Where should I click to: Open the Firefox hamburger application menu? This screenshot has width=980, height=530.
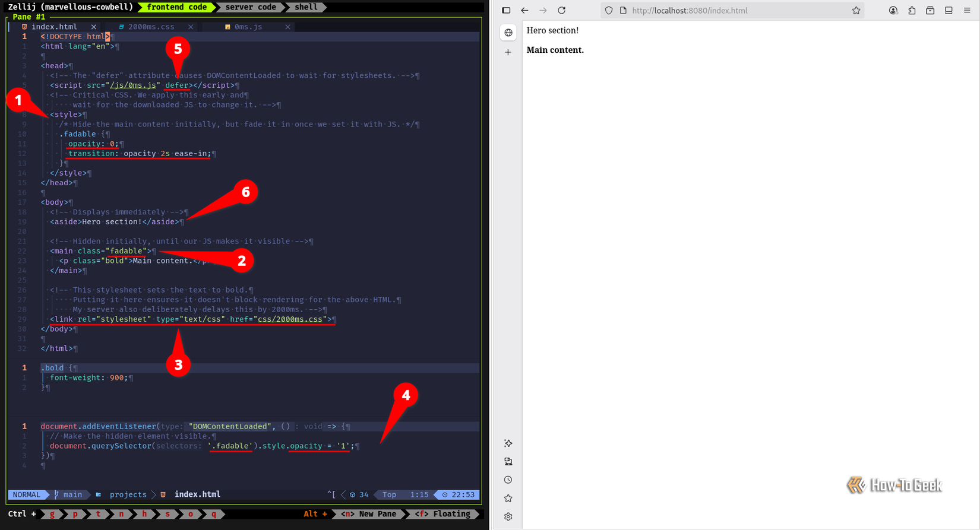coord(967,10)
